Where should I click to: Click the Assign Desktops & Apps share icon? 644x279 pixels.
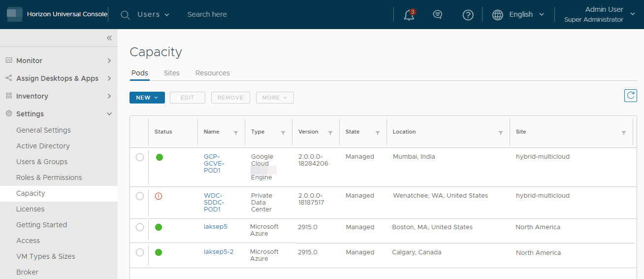pos(9,78)
